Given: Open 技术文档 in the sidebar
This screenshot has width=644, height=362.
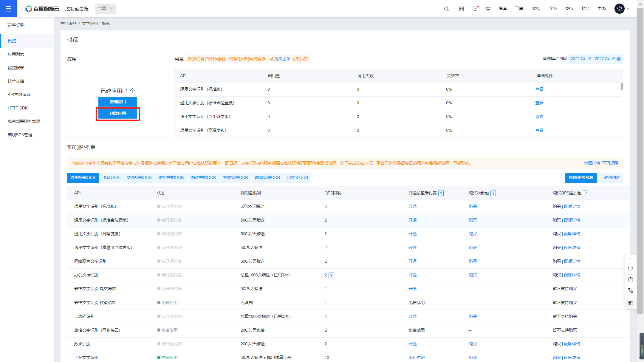Looking at the screenshot, I should (27, 81).
